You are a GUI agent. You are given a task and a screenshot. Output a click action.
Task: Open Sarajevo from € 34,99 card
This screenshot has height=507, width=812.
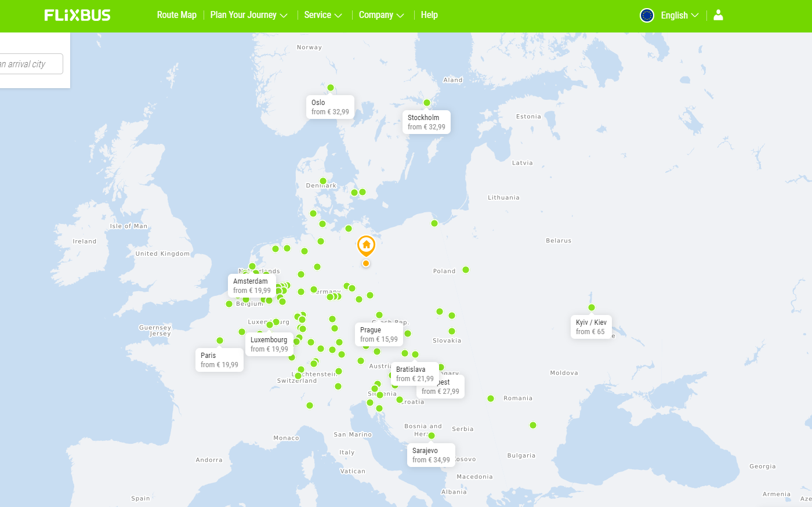click(x=431, y=455)
